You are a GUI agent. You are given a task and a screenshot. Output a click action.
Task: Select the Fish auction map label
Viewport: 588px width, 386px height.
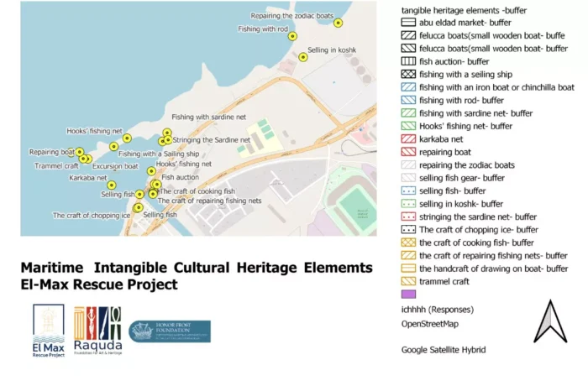[180, 178]
